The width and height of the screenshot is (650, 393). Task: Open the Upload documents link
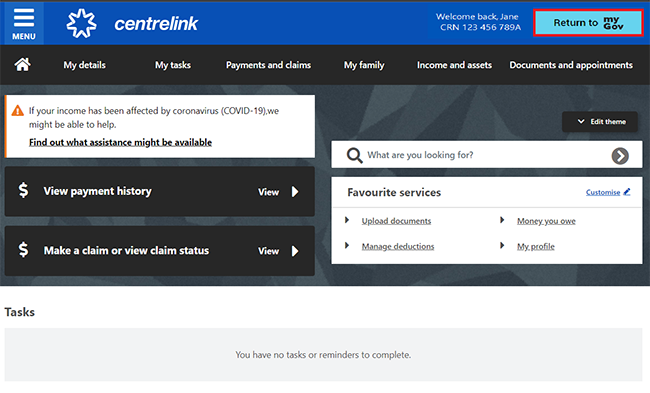(x=396, y=221)
